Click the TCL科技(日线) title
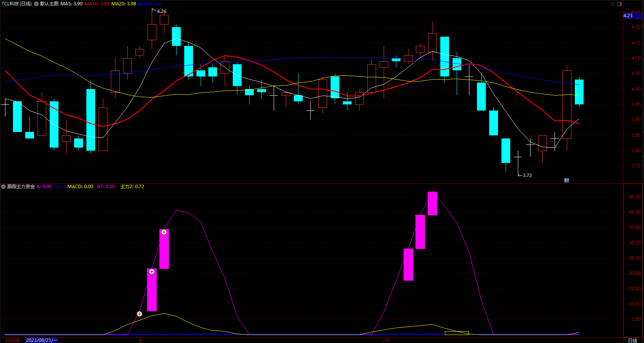Screen dimensions: 644x343 coord(16,4)
